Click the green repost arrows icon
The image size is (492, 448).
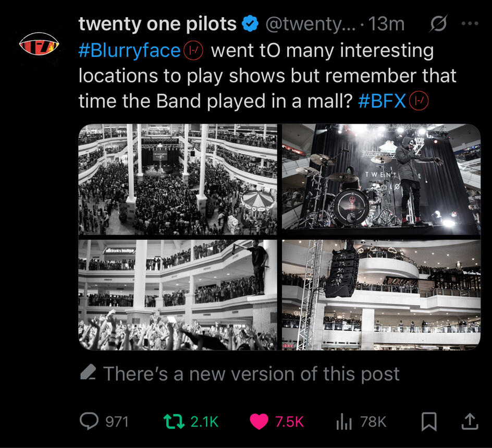pos(174,421)
